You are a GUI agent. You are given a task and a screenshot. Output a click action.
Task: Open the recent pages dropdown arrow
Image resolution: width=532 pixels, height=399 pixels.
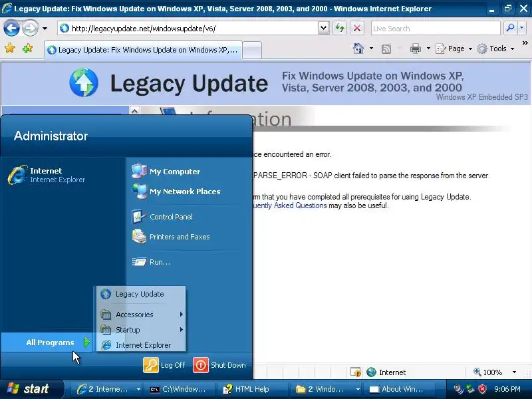click(45, 29)
